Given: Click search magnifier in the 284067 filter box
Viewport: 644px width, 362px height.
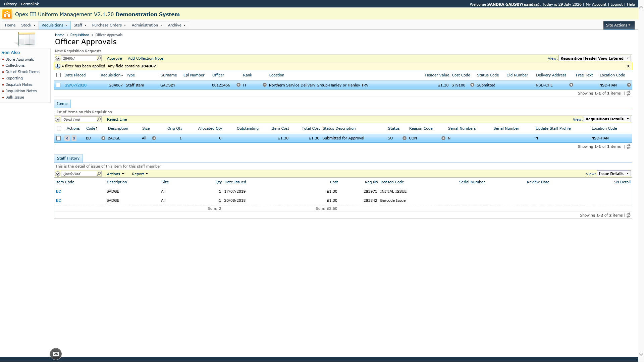Looking at the screenshot, I should pos(99,58).
